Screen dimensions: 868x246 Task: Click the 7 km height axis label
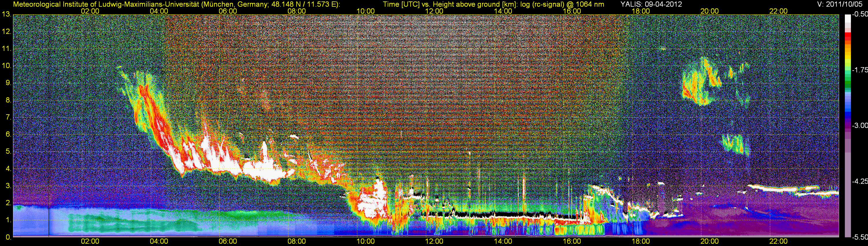8,117
